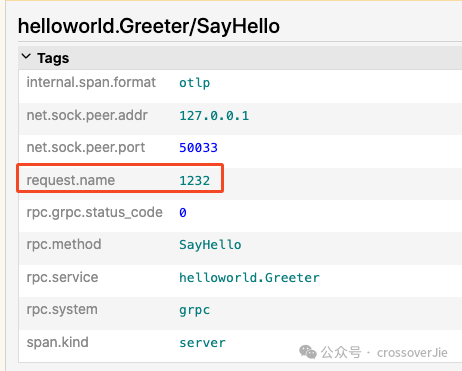Click the rpc.service tag key
Image resolution: width=462 pixels, height=371 pixels.
[x=62, y=277]
